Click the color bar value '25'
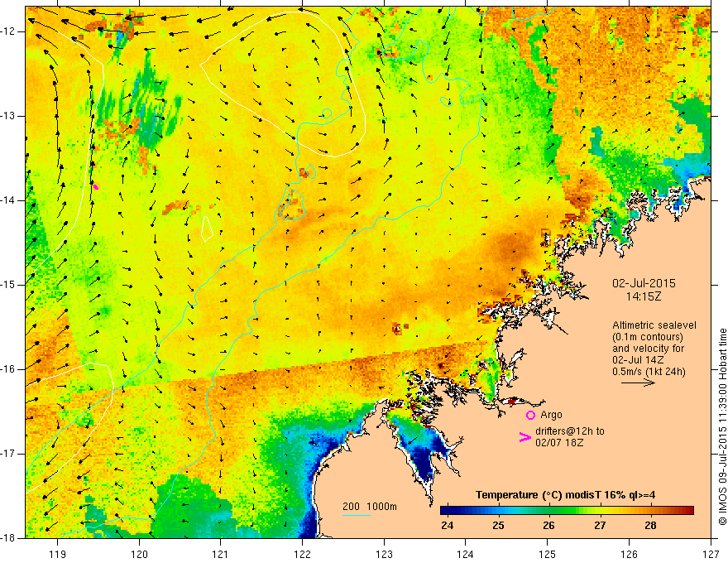 click(498, 526)
